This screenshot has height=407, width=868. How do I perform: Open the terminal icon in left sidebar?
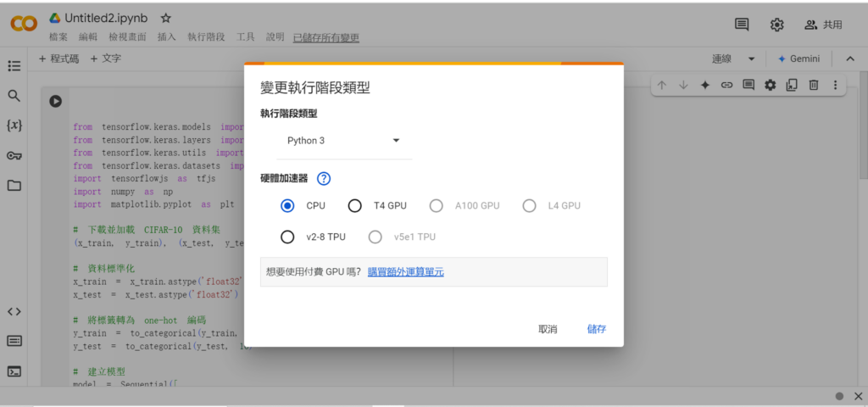[14, 371]
